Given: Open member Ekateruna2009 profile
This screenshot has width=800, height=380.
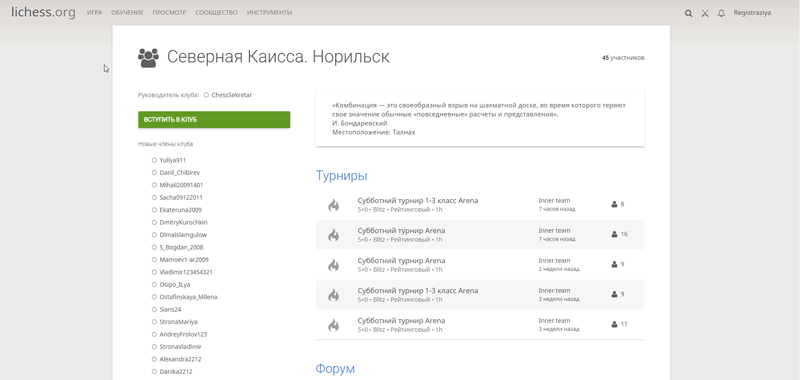Looking at the screenshot, I should [180, 210].
